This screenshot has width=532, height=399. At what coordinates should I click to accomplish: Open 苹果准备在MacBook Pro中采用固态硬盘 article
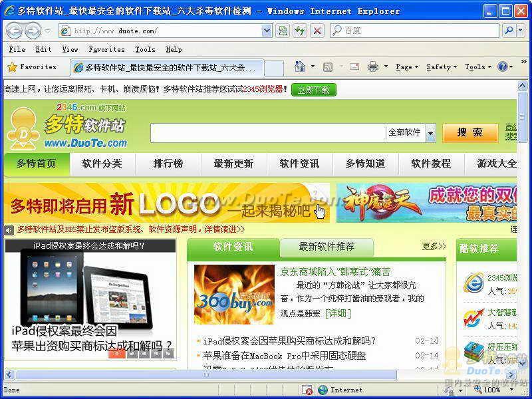[285, 356]
